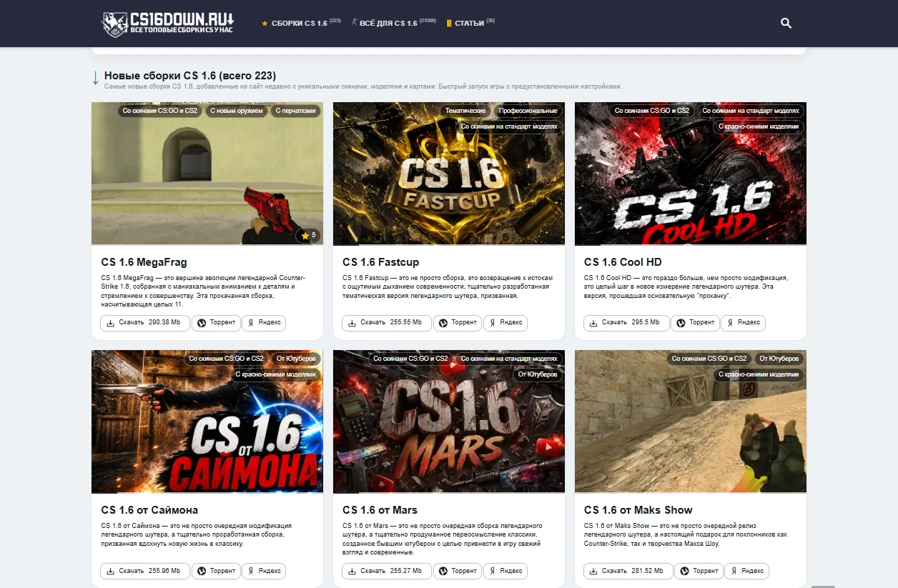
Task: Open the Yandex link for CS 1.6 MegaFrag
Action: click(264, 323)
